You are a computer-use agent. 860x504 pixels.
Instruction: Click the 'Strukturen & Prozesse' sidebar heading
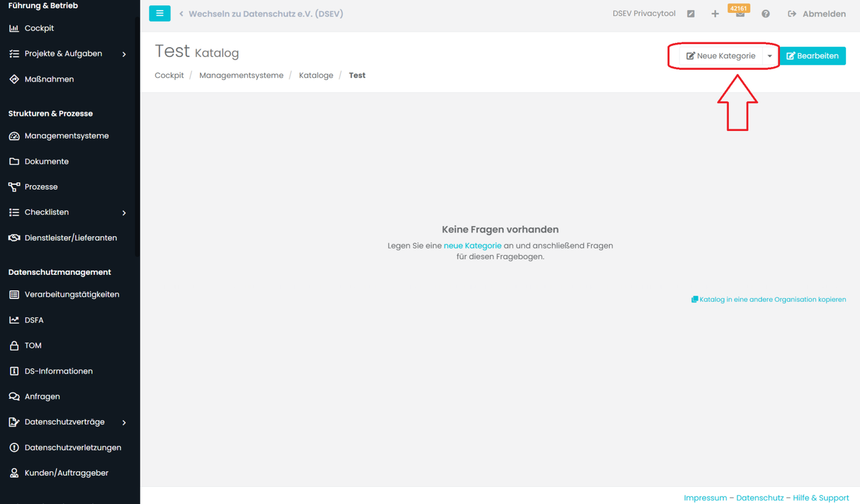(50, 114)
